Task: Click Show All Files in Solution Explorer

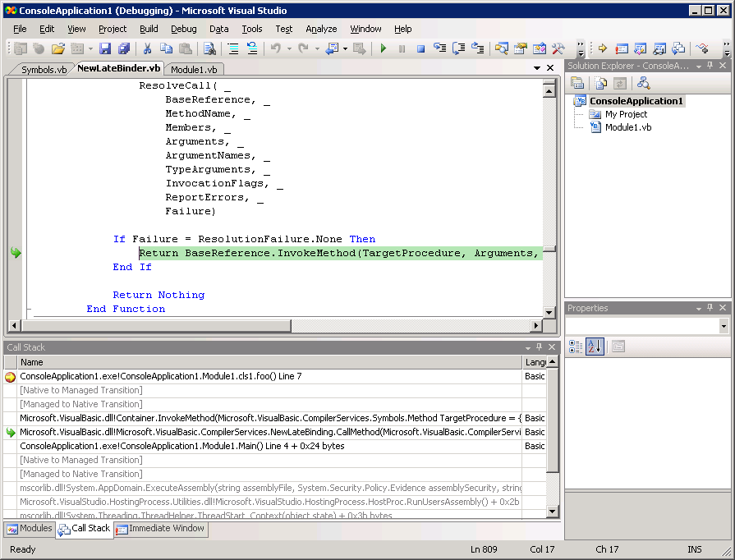Action: [x=600, y=84]
